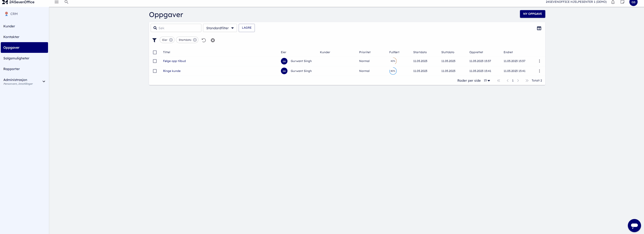Image resolution: width=644 pixels, height=234 pixels.
Task: Change rows per page from 15
Action: (x=487, y=80)
